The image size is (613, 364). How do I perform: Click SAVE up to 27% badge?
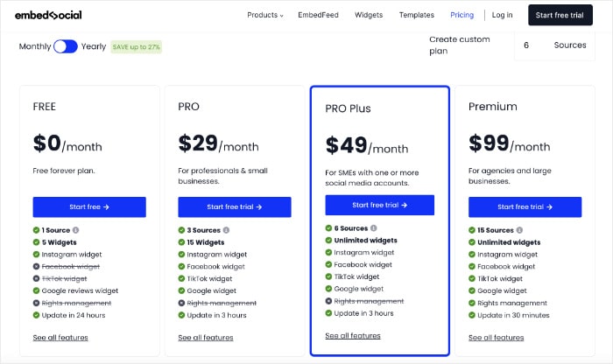[x=136, y=47]
